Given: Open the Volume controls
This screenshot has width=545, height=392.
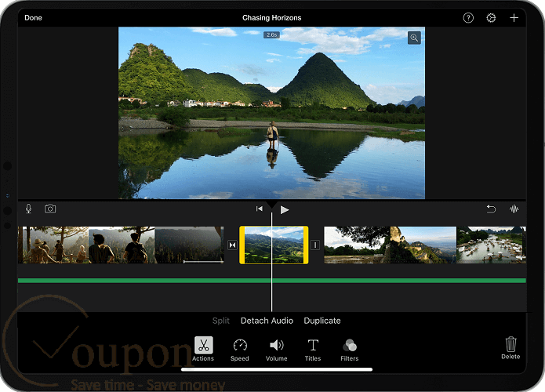Looking at the screenshot, I should click(277, 350).
